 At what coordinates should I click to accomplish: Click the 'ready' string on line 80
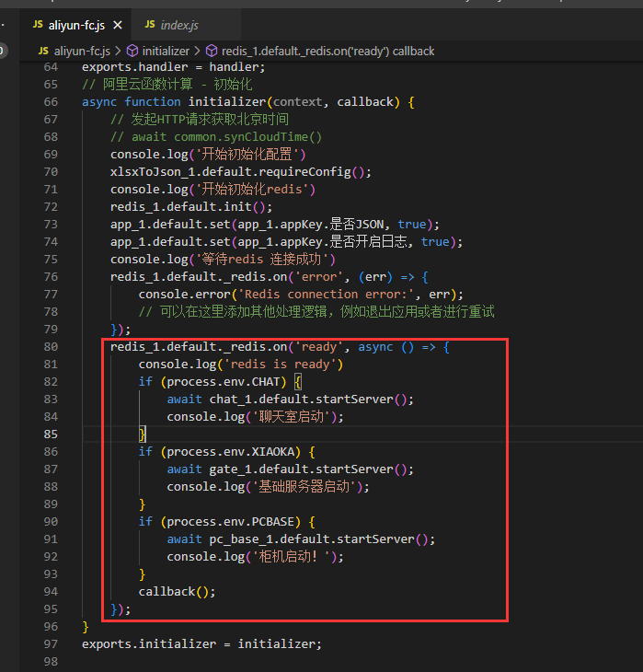click(x=319, y=347)
